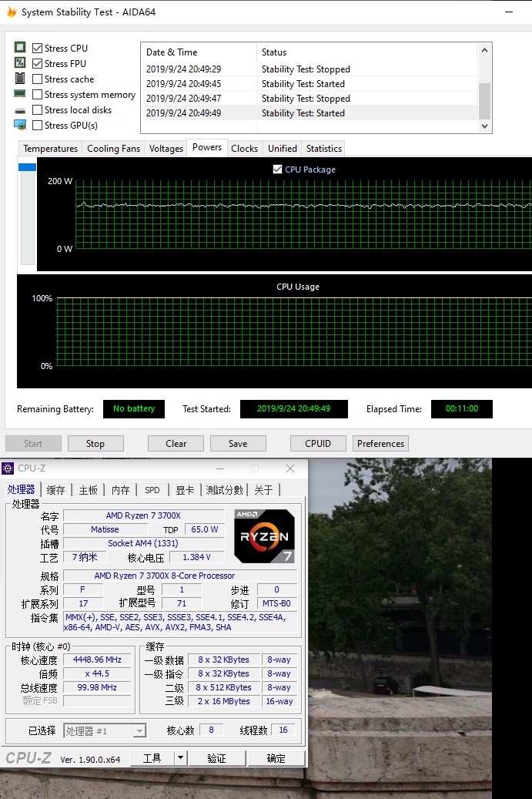Screen dimensions: 532x799
Task: Minimize the AIDA64 System Stability Test window
Action: click(509, 12)
